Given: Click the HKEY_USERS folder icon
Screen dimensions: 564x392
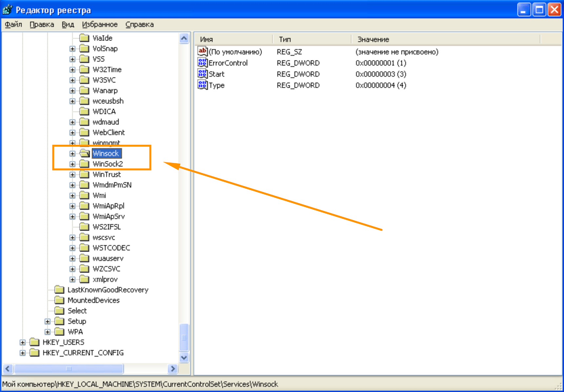Looking at the screenshot, I should (34, 342).
